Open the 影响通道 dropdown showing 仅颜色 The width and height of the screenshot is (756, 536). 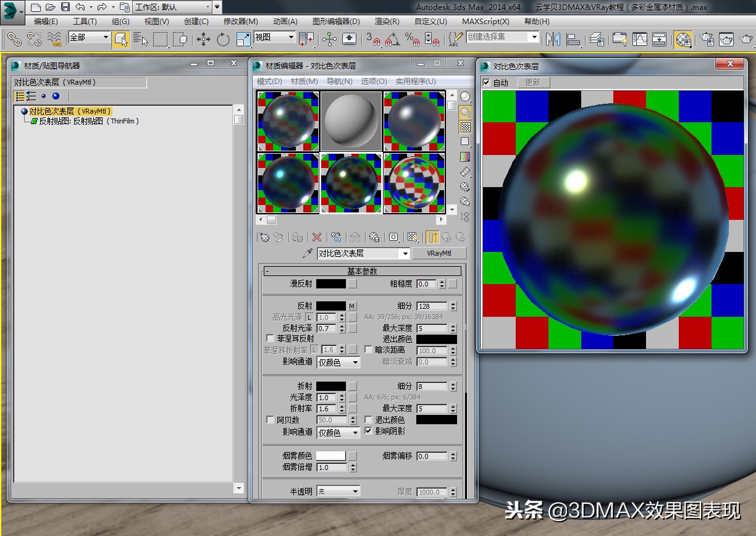pos(337,363)
